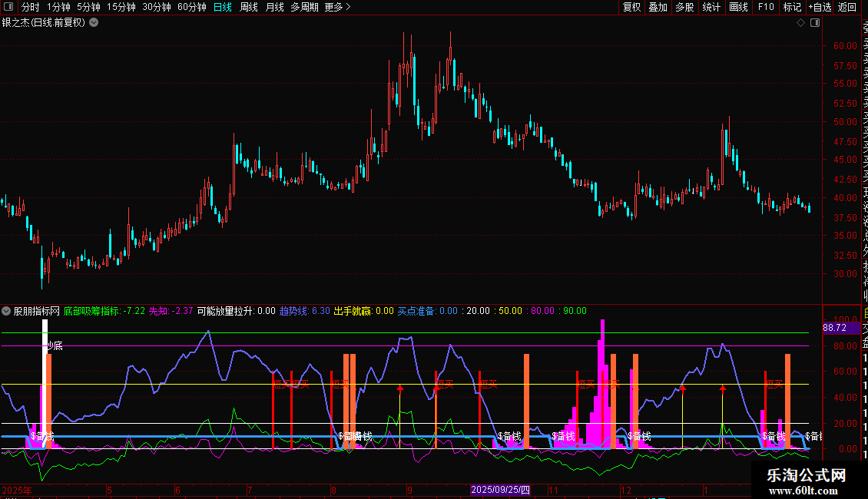Switch to 周线 weekly period

[249, 8]
